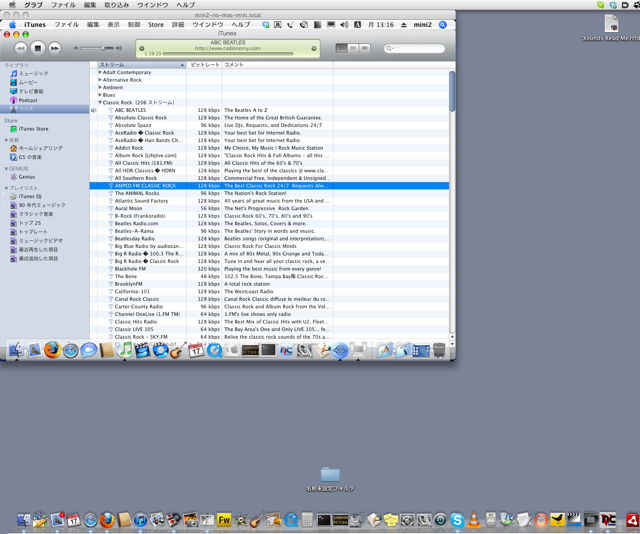The width and height of the screenshot is (640, 534).
Task: Launch Fireworks (Fw) from the local dock
Action: [x=224, y=520]
